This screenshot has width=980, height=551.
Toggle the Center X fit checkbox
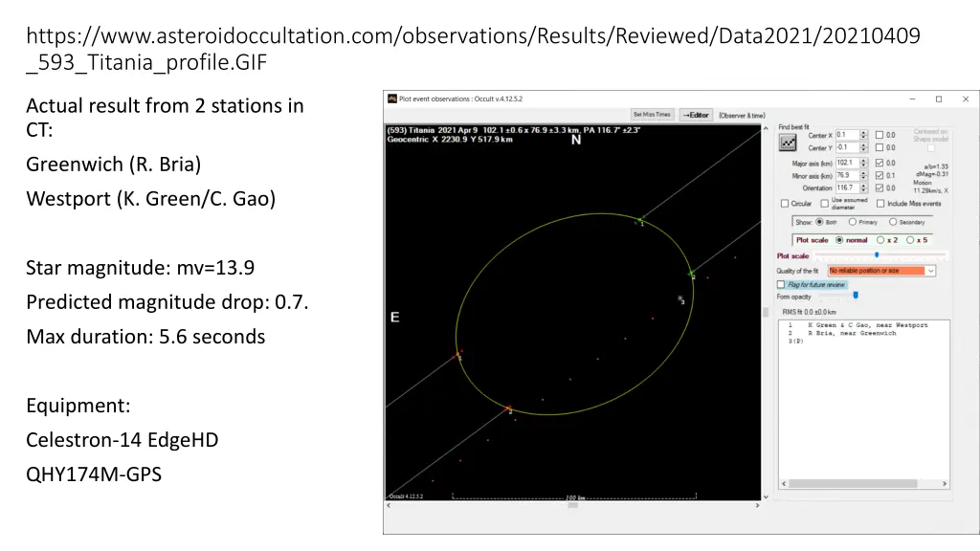click(880, 135)
